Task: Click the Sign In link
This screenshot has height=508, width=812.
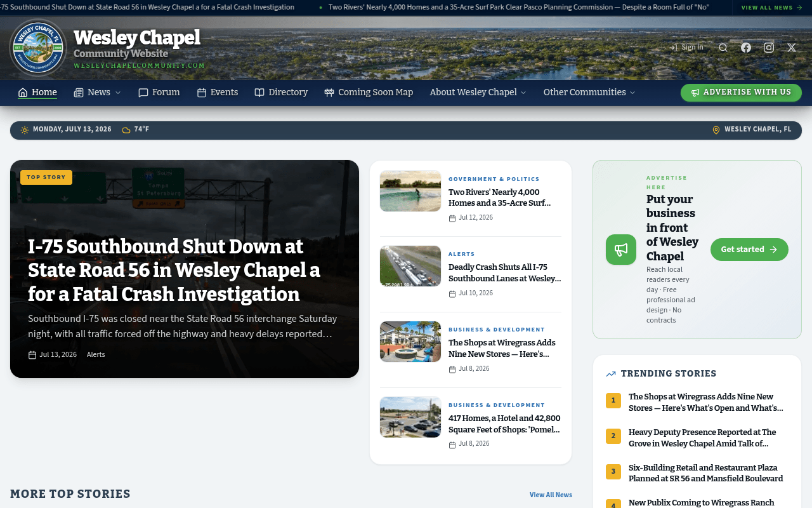Action: tap(686, 47)
